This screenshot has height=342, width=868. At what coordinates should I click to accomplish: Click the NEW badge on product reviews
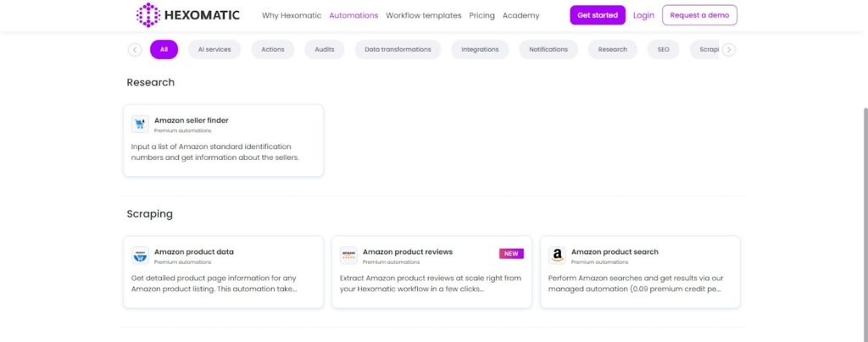tap(511, 253)
